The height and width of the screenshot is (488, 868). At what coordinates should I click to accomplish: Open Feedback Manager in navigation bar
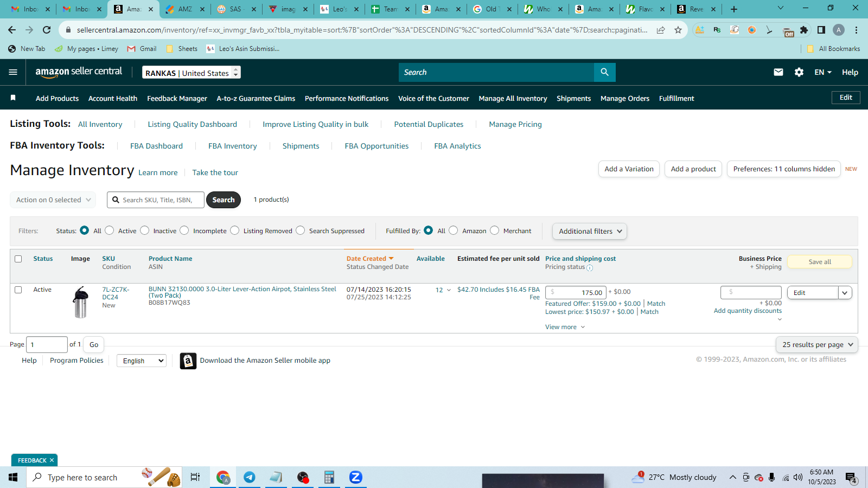pyautogui.click(x=177, y=98)
